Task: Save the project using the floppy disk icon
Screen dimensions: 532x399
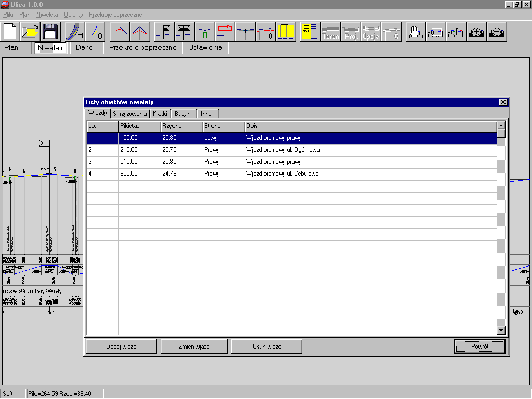Action: click(x=50, y=32)
